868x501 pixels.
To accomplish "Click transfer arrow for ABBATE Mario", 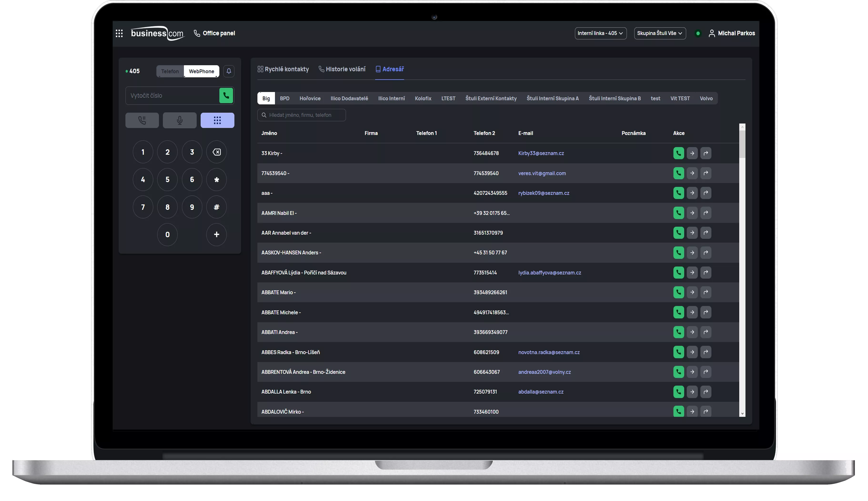I will 692,292.
